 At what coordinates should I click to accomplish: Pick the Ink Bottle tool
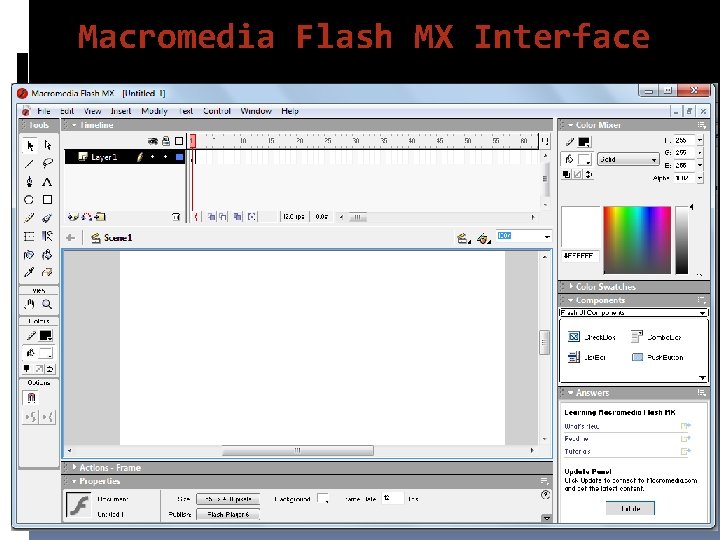click(x=29, y=255)
